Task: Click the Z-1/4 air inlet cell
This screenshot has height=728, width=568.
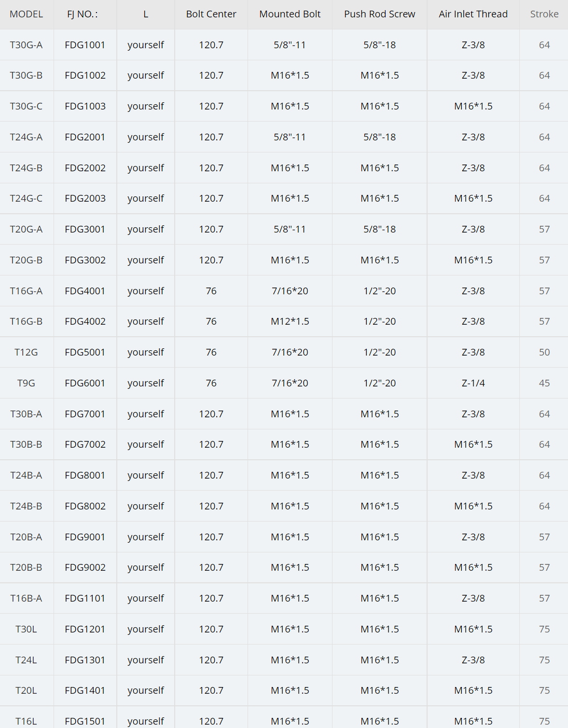Action: coord(473,383)
